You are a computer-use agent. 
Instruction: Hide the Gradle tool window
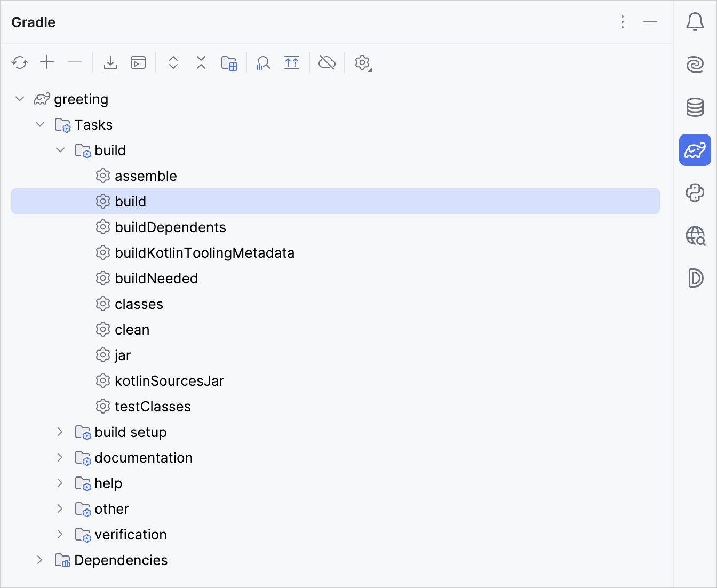(x=650, y=22)
